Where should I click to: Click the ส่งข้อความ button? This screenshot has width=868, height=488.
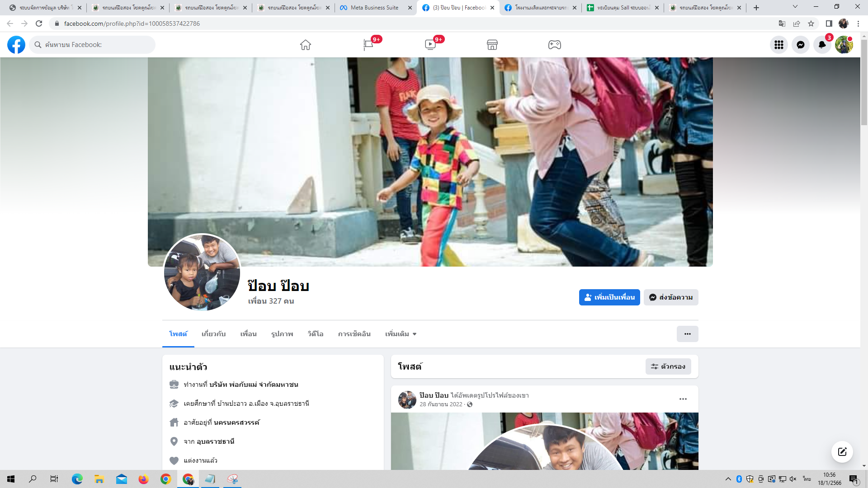671,297
